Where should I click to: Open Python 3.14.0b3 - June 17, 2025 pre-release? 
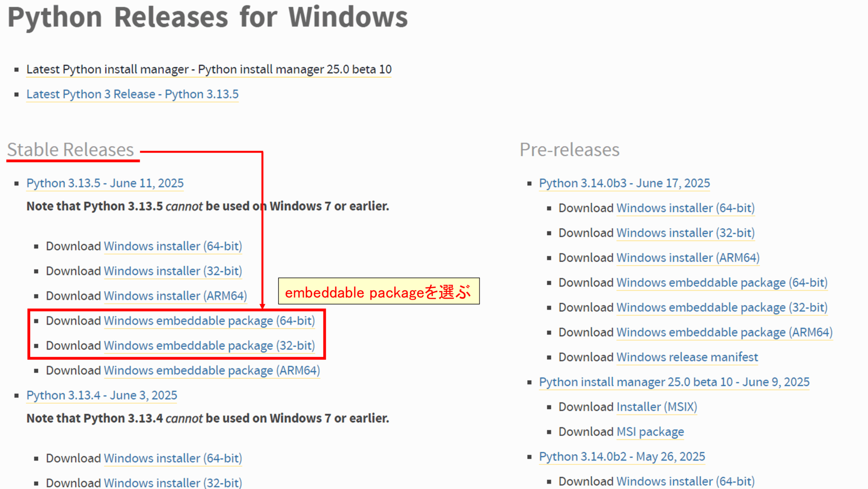pyautogui.click(x=624, y=183)
